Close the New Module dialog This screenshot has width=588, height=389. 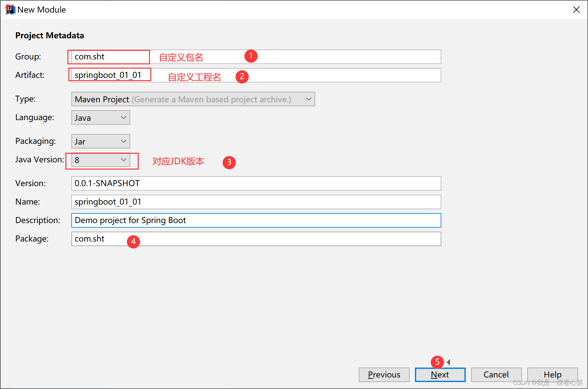[576, 10]
